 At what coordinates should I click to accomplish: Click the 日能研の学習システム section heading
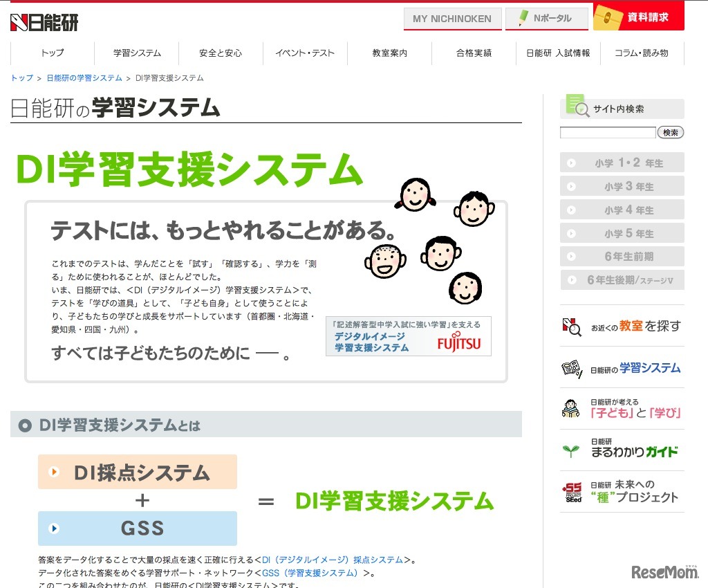tap(115, 108)
